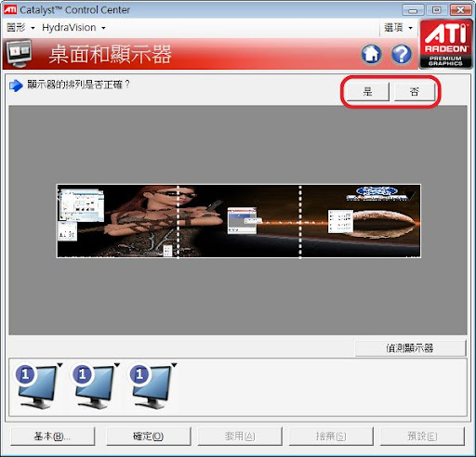Open the 選項 dropdown menu
The height and width of the screenshot is (457, 476).
398,28
